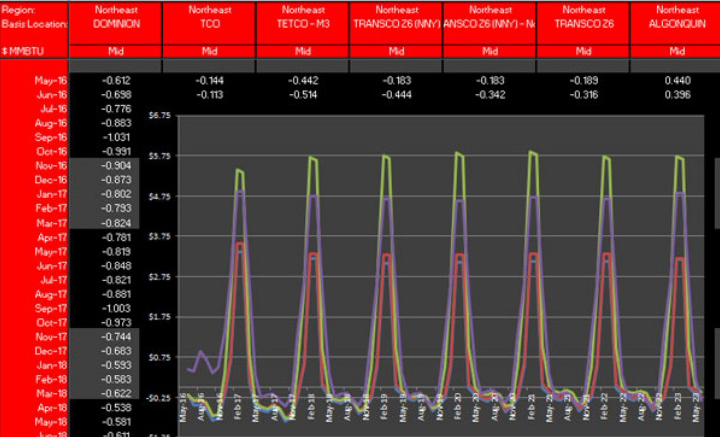The image size is (720, 437).
Task: Click the ALGONQUIN value 0.440
Action: [x=677, y=81]
